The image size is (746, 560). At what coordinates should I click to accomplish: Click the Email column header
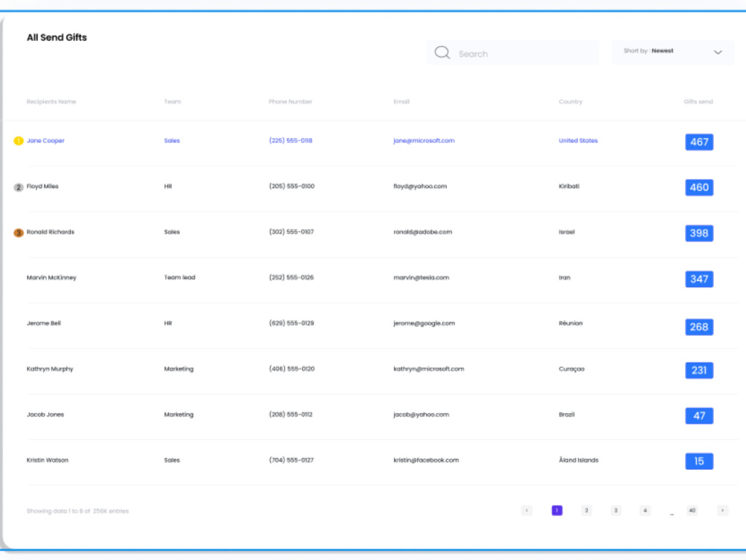(401, 101)
